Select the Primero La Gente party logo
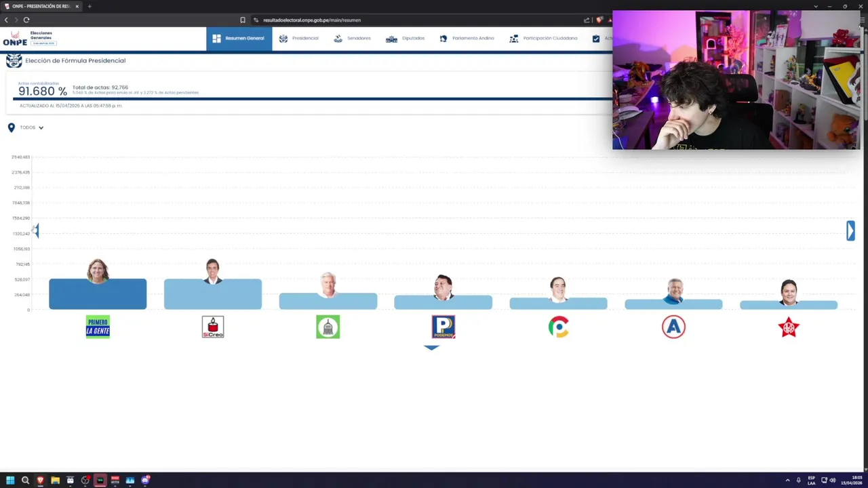The width and height of the screenshot is (868, 488). coord(98,327)
